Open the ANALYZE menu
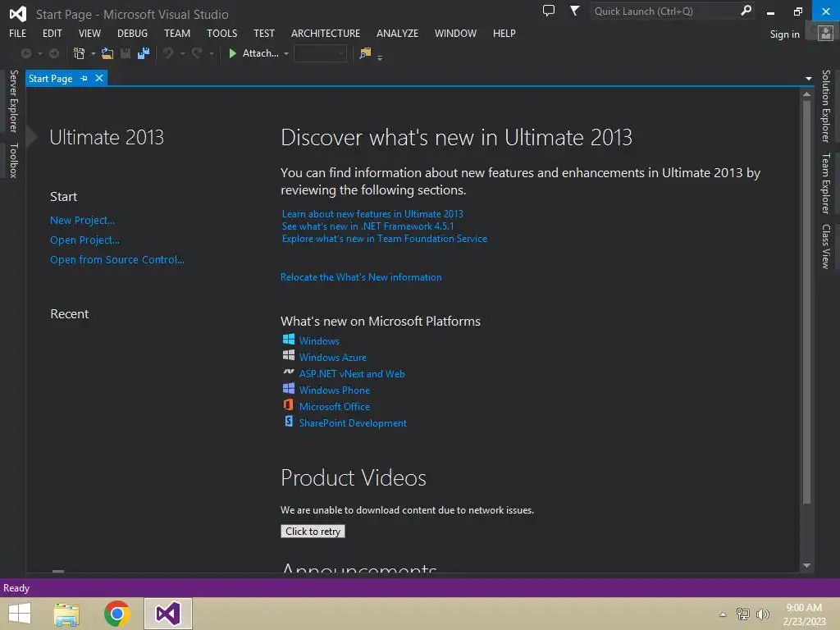Screen dimensions: 840x630 click(x=397, y=33)
